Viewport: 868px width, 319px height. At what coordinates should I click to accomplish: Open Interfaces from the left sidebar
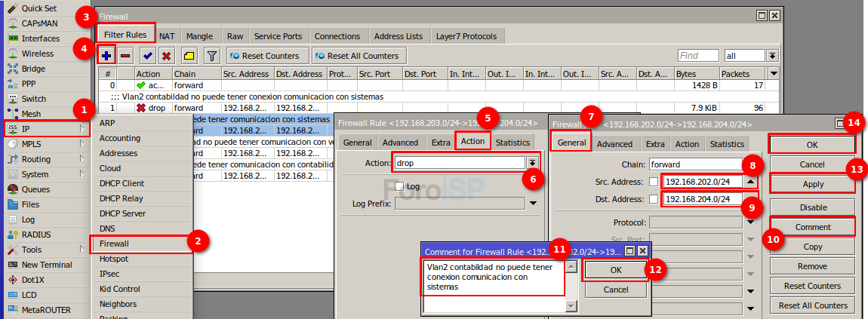click(40, 38)
